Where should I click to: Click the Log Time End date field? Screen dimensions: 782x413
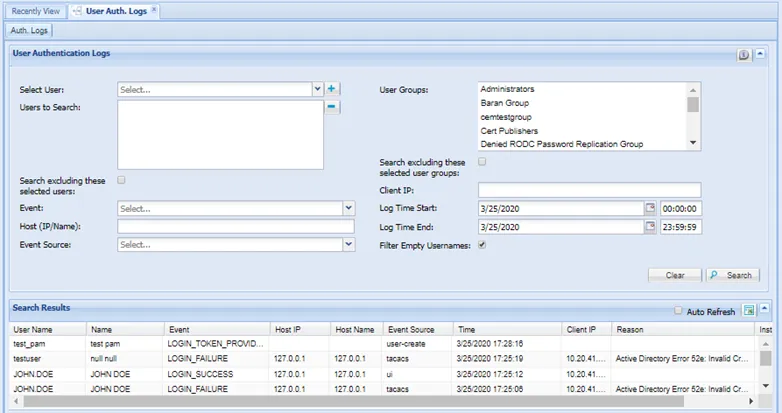pyautogui.click(x=561, y=227)
